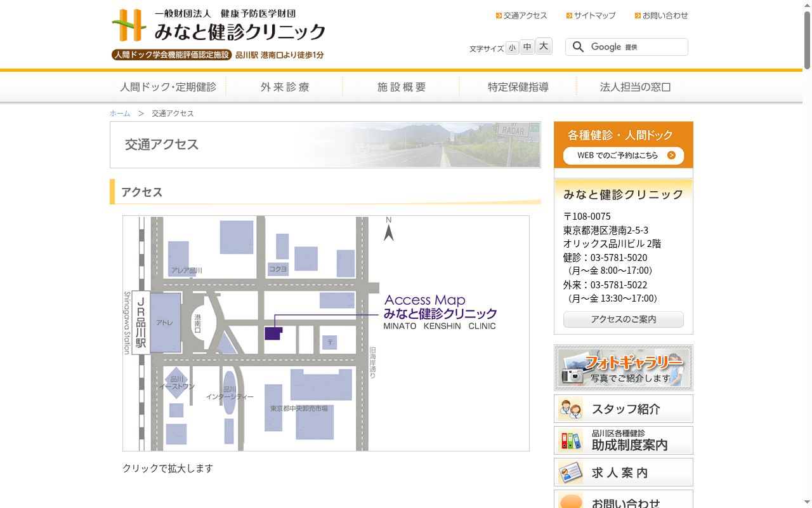
Task: Open the 特定保健指導 menu
Action: pyautogui.click(x=518, y=87)
